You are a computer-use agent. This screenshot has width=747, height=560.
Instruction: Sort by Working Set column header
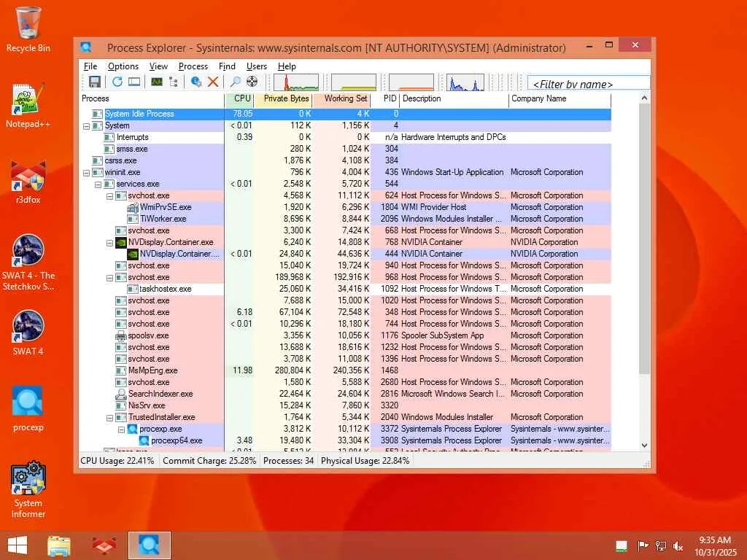point(341,98)
